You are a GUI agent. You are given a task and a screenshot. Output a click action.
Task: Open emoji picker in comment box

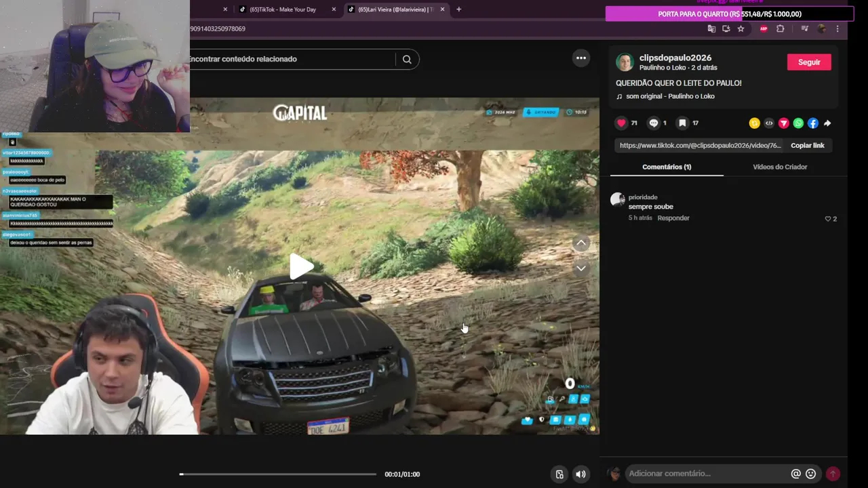click(810, 474)
